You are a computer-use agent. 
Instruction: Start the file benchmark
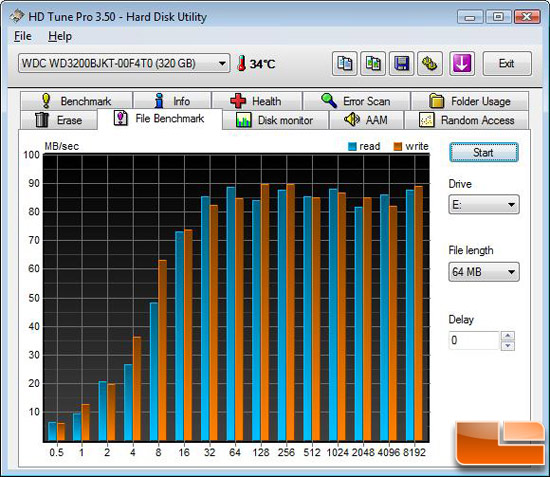(x=484, y=152)
